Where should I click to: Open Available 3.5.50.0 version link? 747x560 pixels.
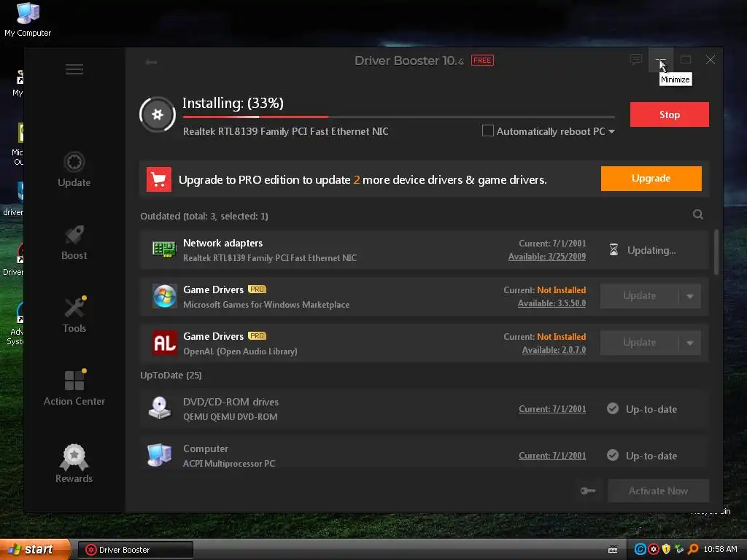point(551,303)
